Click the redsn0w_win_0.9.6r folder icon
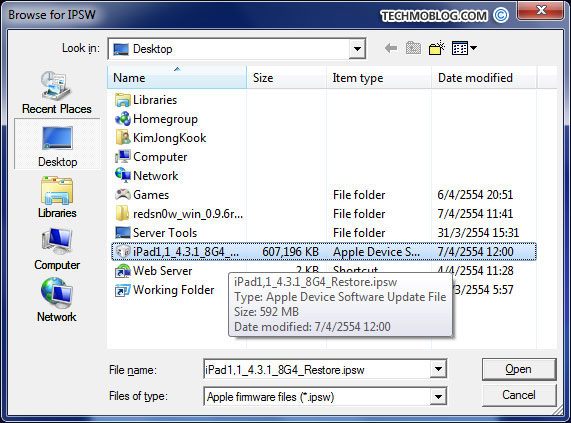The height and width of the screenshot is (423, 571). [123, 213]
